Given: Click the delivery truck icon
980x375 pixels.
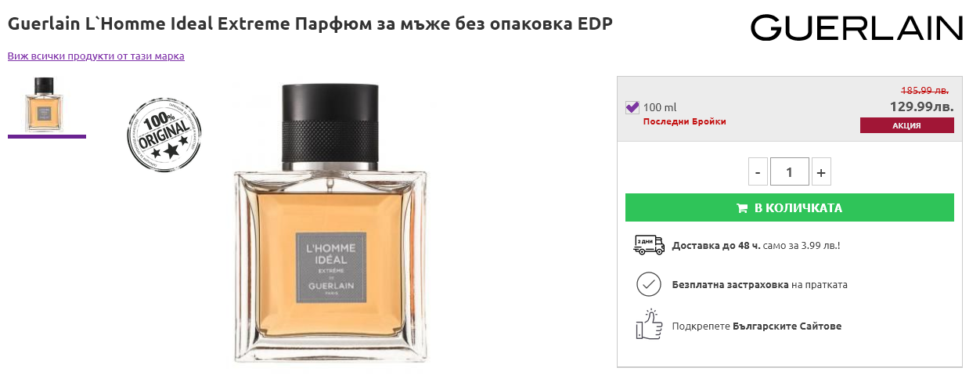Looking at the screenshot, I should click(x=648, y=245).
